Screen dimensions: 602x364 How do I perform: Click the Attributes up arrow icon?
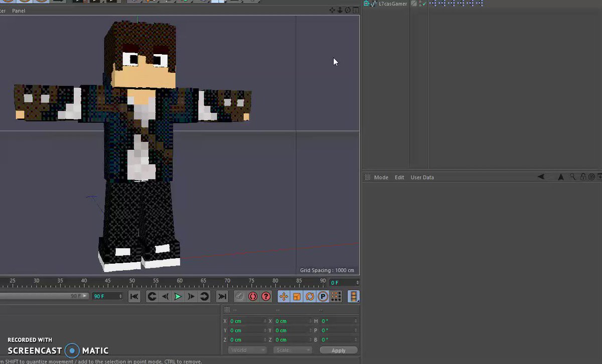coord(561,177)
